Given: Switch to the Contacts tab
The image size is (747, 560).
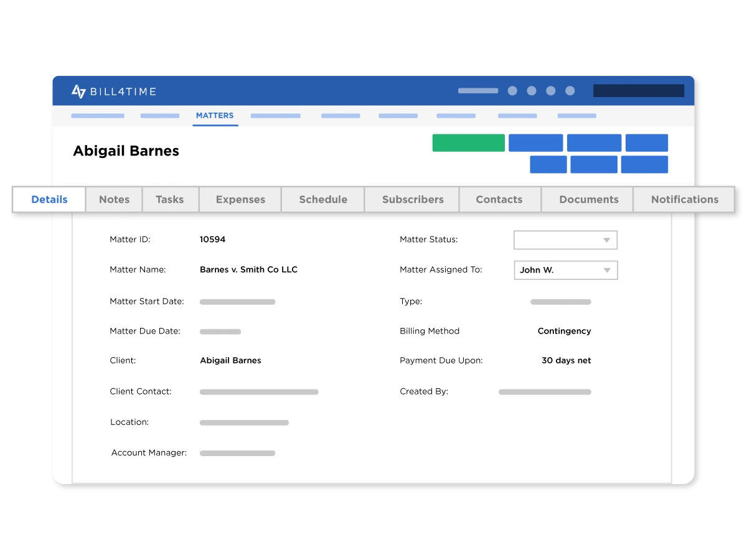Looking at the screenshot, I should (499, 200).
